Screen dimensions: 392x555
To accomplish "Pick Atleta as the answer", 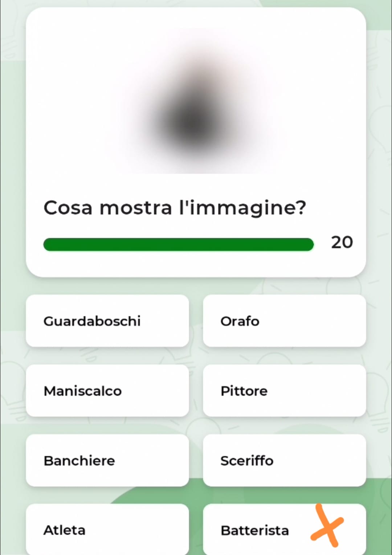I will click(x=107, y=530).
